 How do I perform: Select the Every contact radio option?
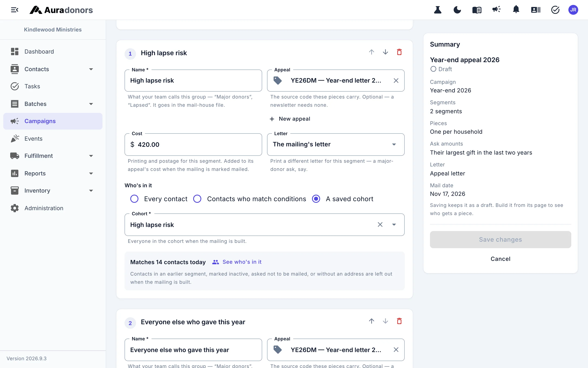[x=134, y=199]
